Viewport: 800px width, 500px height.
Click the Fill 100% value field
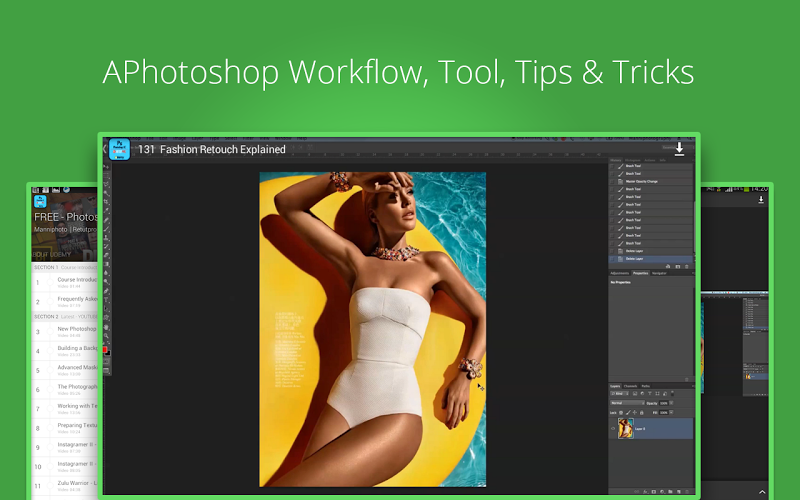click(664, 413)
